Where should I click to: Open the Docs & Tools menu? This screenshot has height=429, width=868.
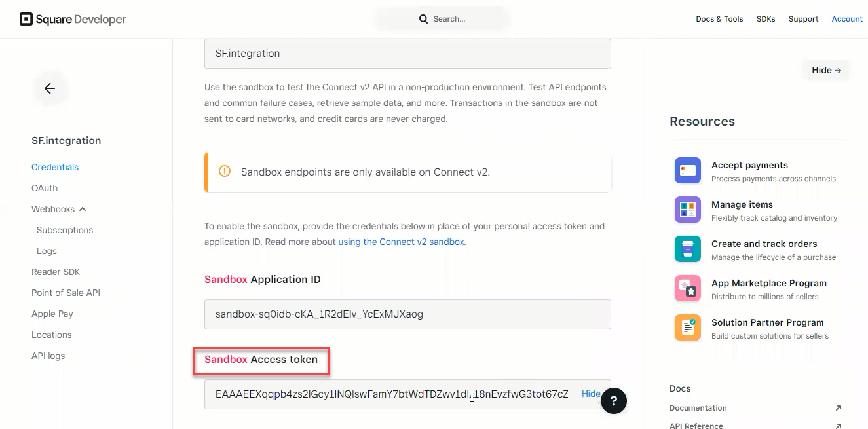(719, 19)
